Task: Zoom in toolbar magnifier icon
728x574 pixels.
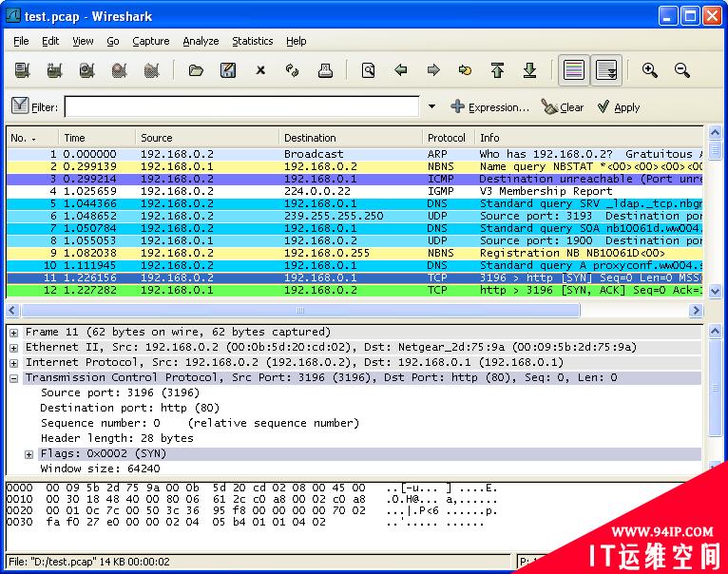Action: (649, 70)
